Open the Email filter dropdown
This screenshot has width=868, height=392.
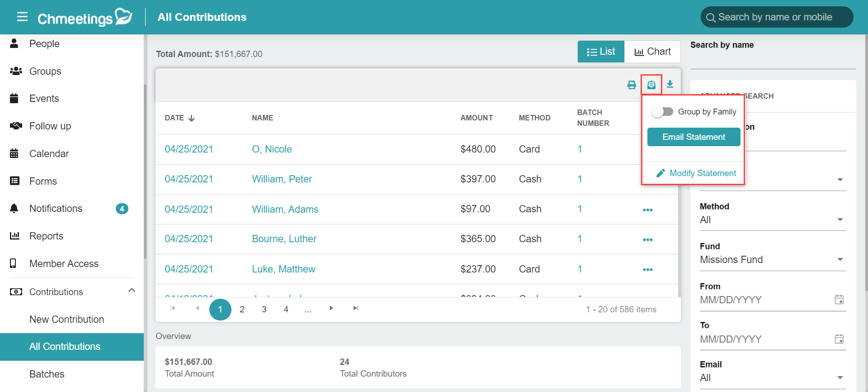click(773, 378)
